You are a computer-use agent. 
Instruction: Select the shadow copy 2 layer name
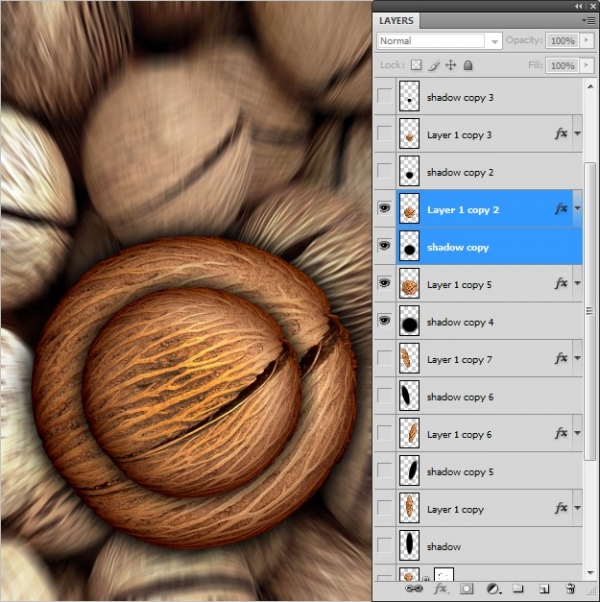(x=460, y=172)
